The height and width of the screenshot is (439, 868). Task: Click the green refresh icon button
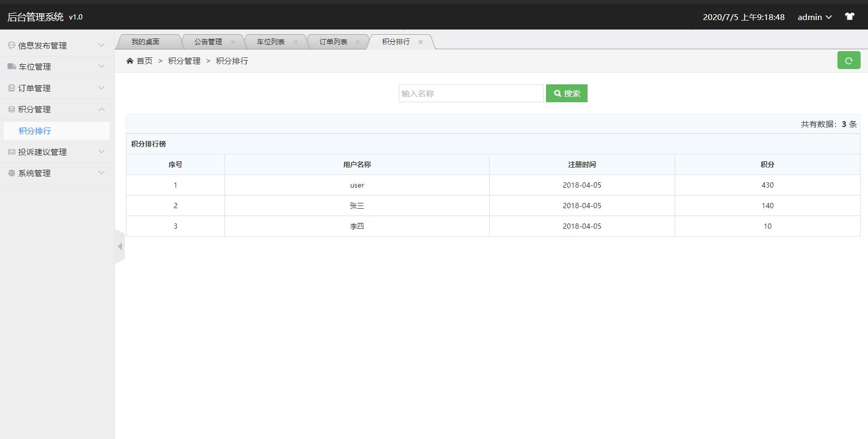[849, 61]
